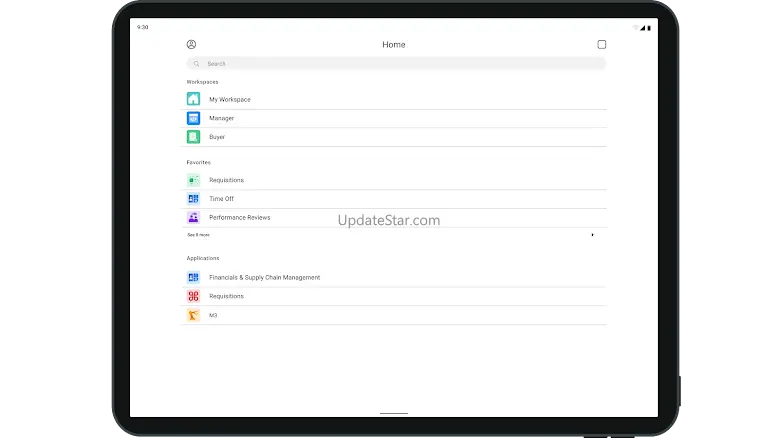Tap the orange M3 icon
The height and width of the screenshot is (438, 779).
click(193, 315)
